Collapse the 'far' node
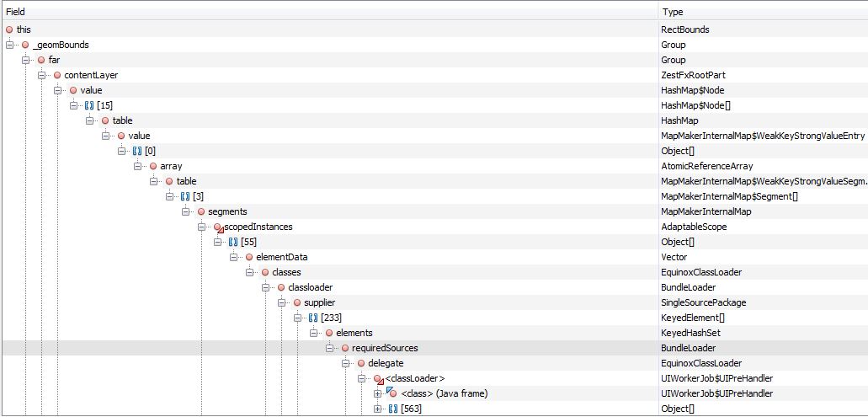This screenshot has height=417, width=868. point(25,60)
